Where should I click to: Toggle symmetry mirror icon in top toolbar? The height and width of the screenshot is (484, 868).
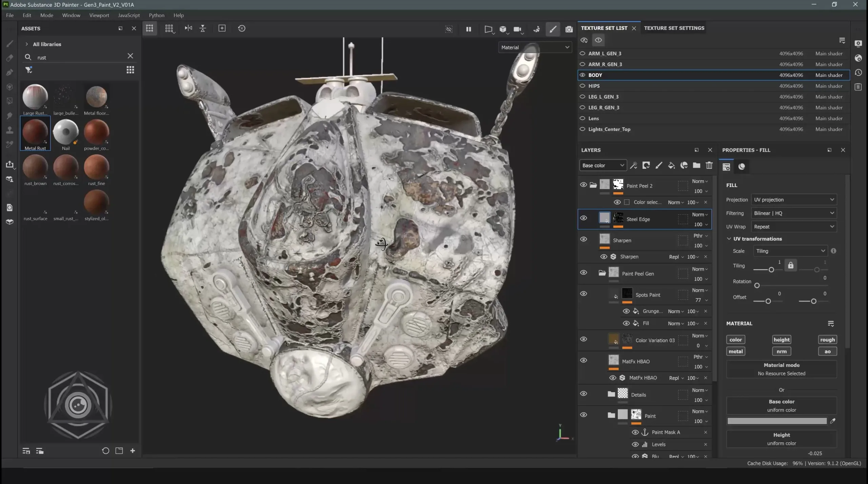coord(188,28)
